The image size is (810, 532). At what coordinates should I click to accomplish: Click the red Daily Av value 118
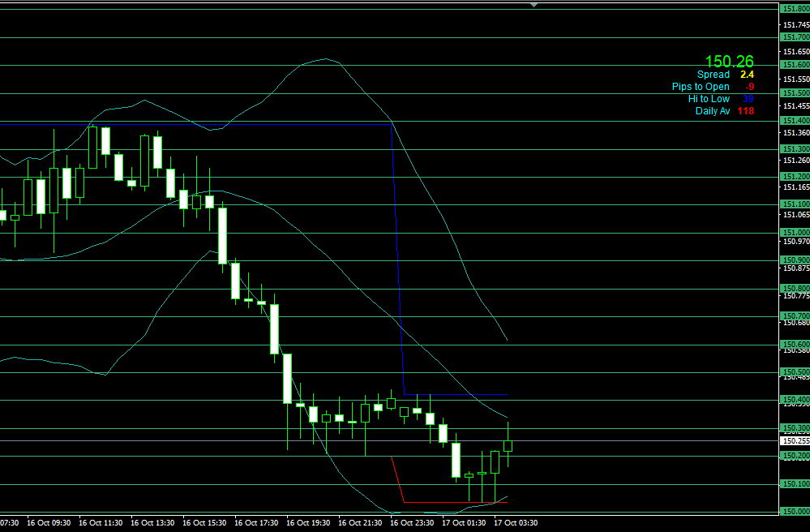tap(745, 111)
